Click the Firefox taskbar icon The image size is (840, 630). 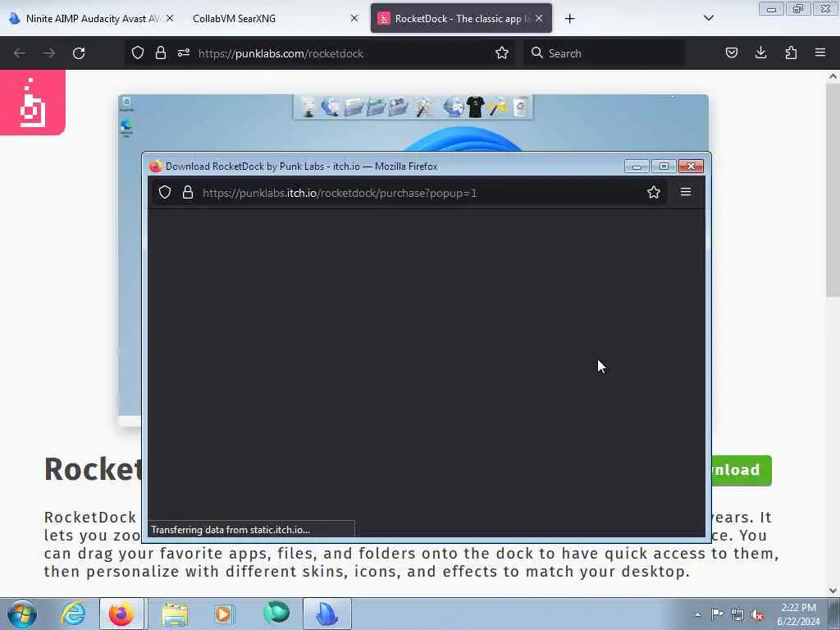121,614
